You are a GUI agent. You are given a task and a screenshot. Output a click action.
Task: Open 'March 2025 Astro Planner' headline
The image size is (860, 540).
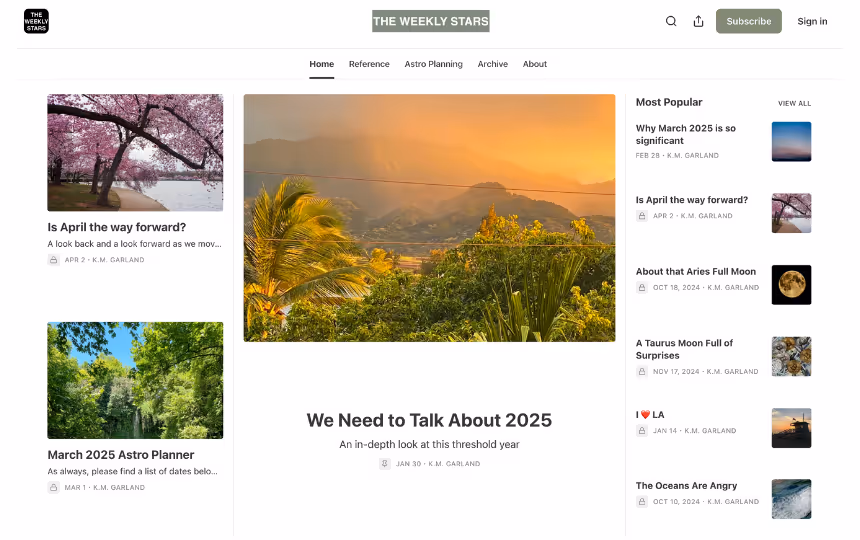coord(121,455)
